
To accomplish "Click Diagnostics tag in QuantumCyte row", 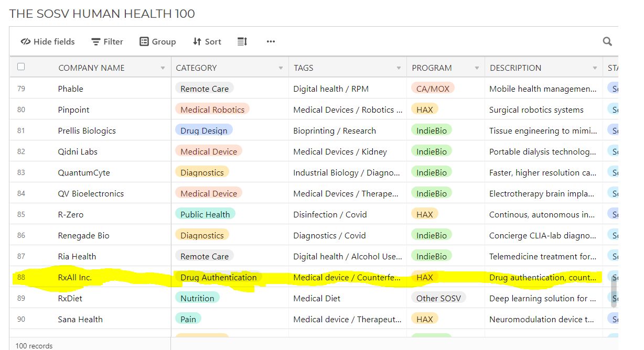I will (202, 172).
